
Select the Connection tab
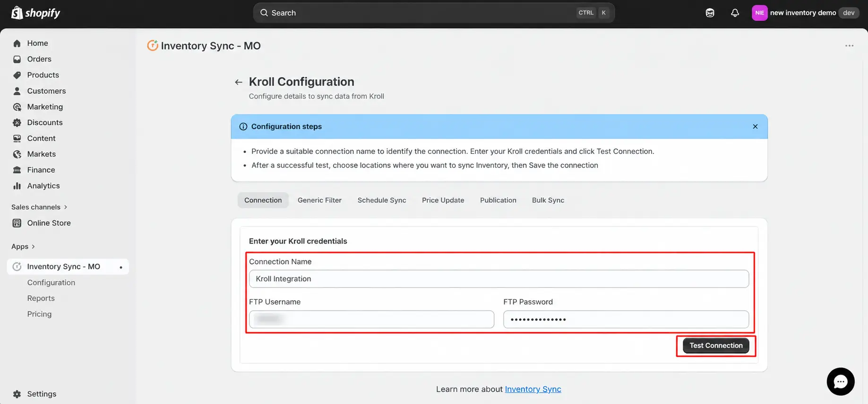pyautogui.click(x=263, y=200)
